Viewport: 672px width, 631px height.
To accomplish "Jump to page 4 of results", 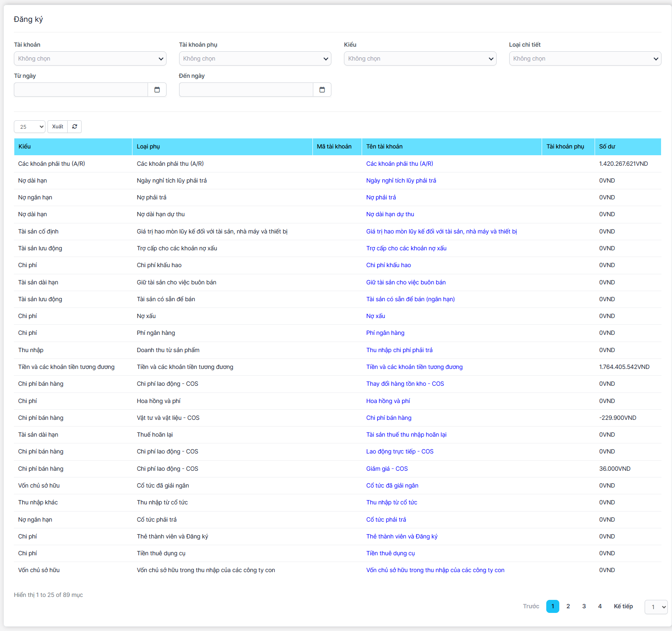I will point(600,606).
